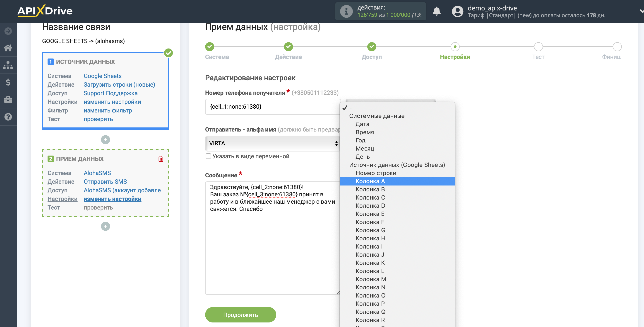Open connections sitemap icon in sidebar
Image resolution: width=644 pixels, height=327 pixels.
coord(8,65)
